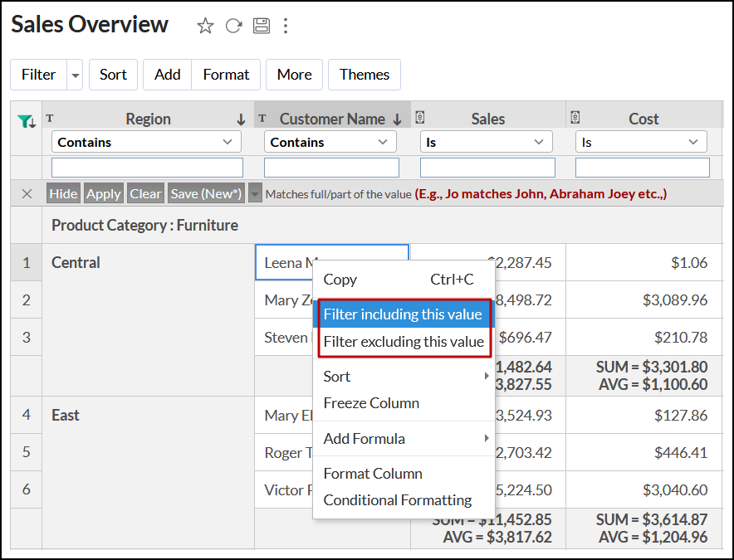
Task: Select Filter excluding this value
Action: (x=403, y=342)
